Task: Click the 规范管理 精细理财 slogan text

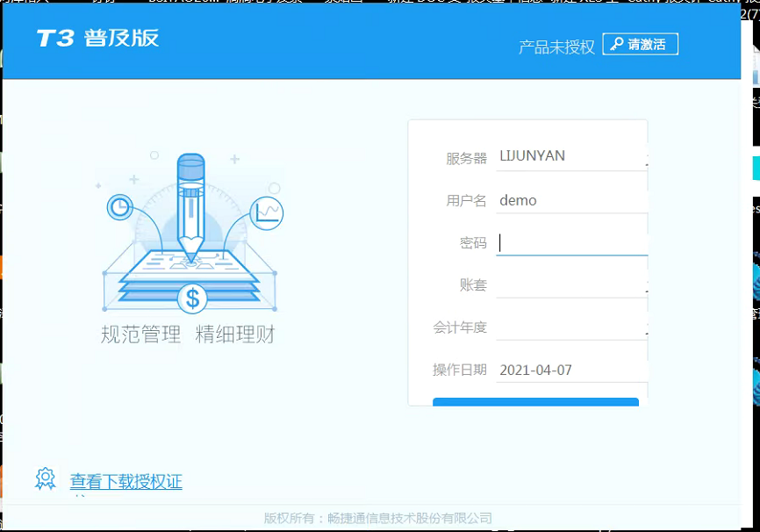Action: coord(188,334)
